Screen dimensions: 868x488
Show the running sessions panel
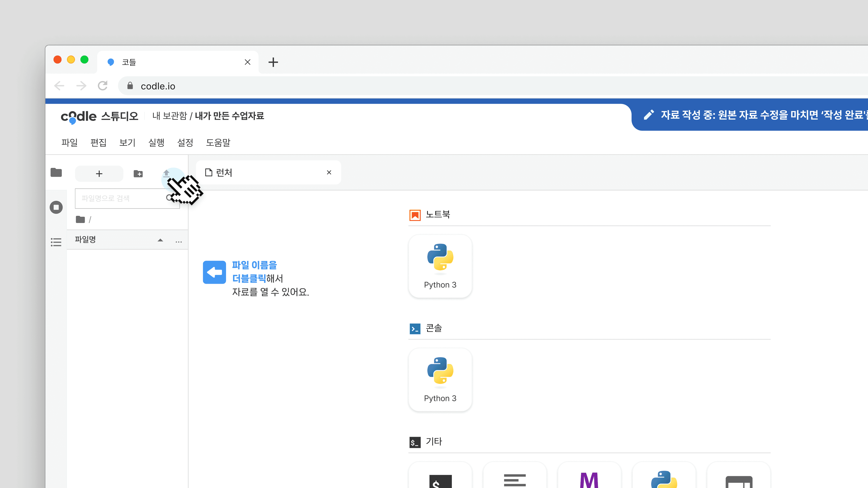tap(56, 207)
